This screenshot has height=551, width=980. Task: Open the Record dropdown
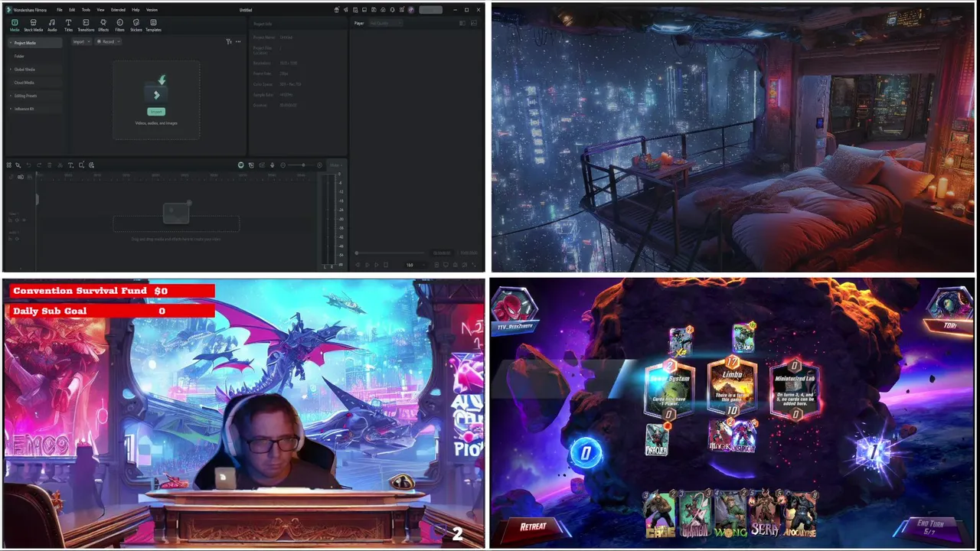(x=108, y=41)
